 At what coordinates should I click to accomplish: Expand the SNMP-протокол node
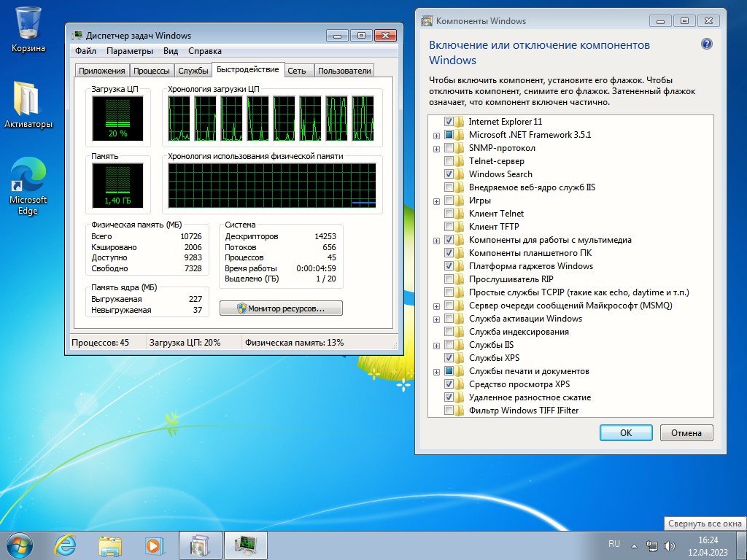click(x=436, y=149)
